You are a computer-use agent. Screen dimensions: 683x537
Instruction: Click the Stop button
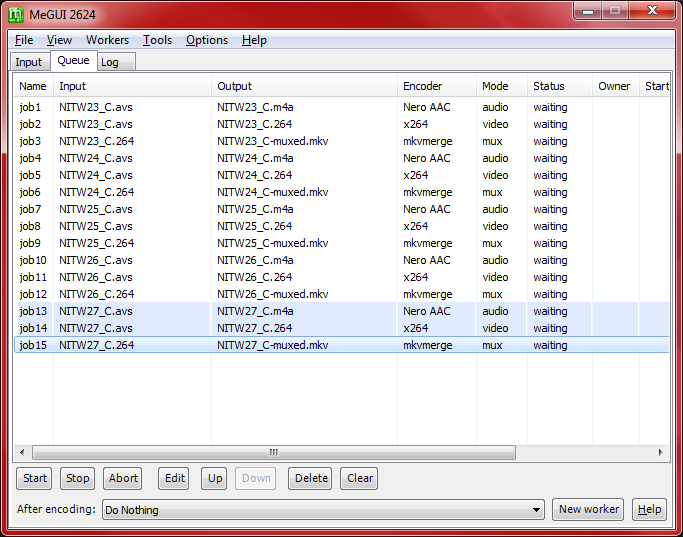78,478
